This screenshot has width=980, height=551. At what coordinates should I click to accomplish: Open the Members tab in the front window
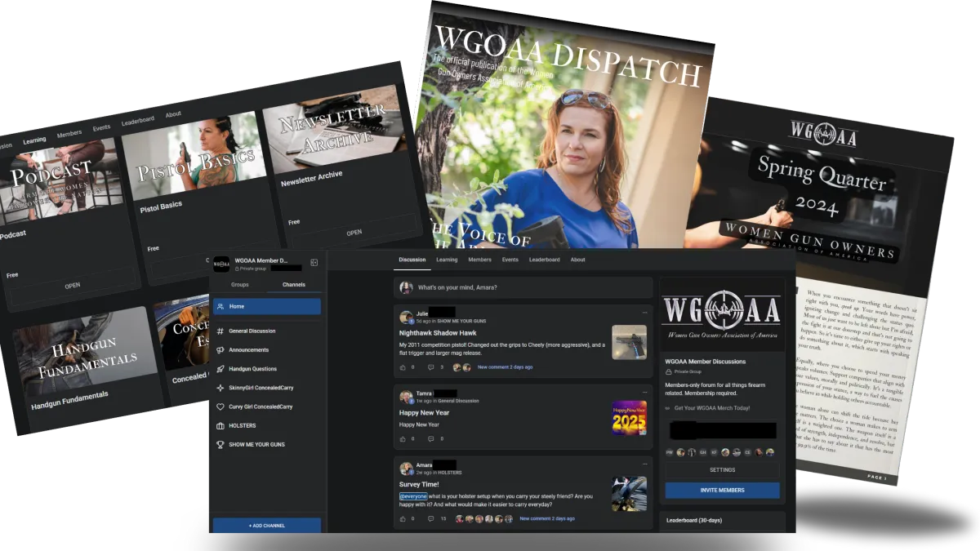tap(479, 260)
